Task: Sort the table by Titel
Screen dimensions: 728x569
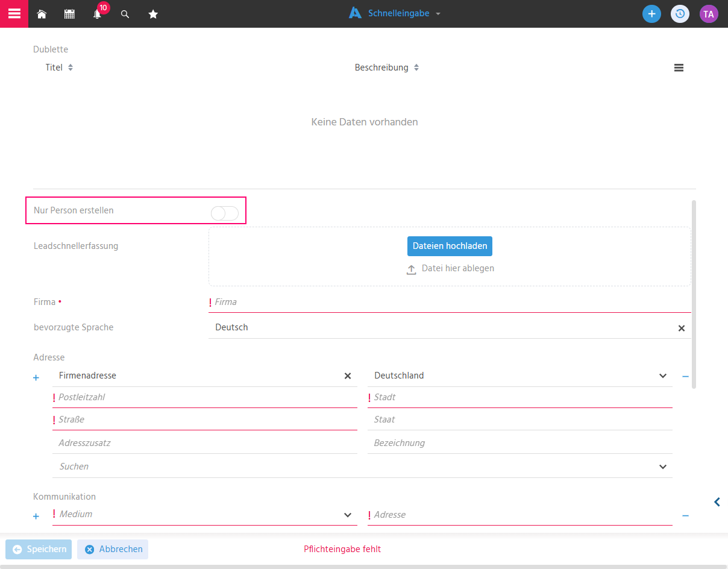Action: [x=59, y=68]
